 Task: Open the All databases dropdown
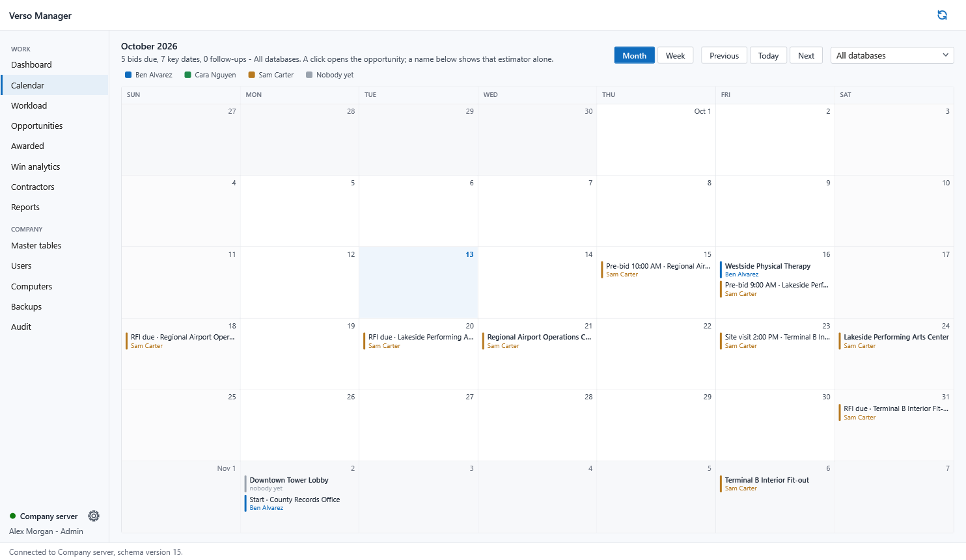pos(892,55)
